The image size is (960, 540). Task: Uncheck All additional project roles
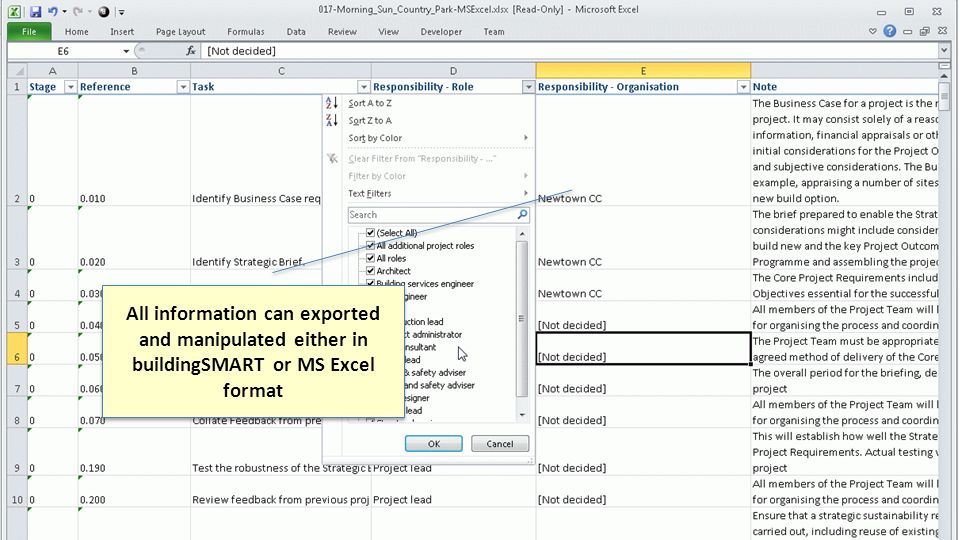pyautogui.click(x=370, y=246)
